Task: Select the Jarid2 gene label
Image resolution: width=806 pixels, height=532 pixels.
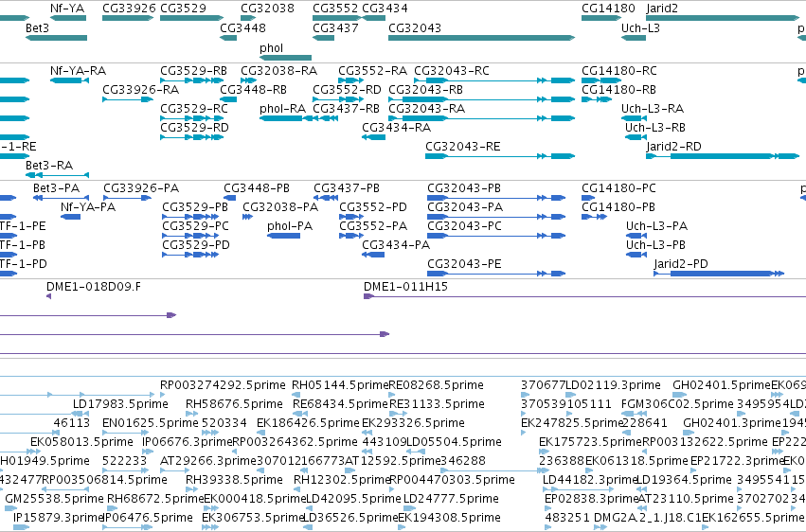Action: click(x=662, y=9)
